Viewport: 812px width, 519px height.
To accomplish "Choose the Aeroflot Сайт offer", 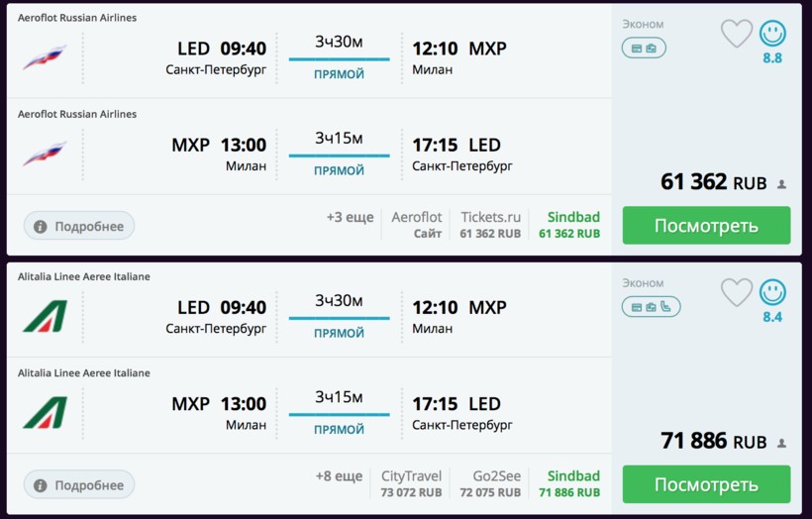I will point(417,225).
